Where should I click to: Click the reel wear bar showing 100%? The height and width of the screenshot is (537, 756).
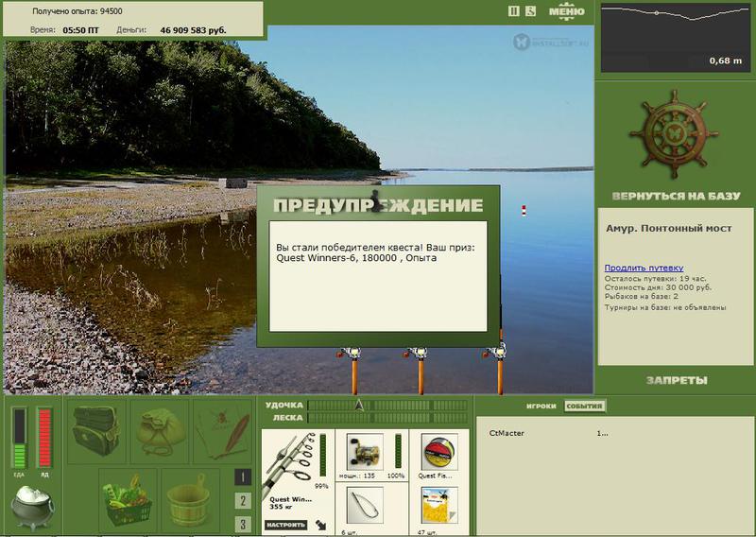click(x=398, y=451)
